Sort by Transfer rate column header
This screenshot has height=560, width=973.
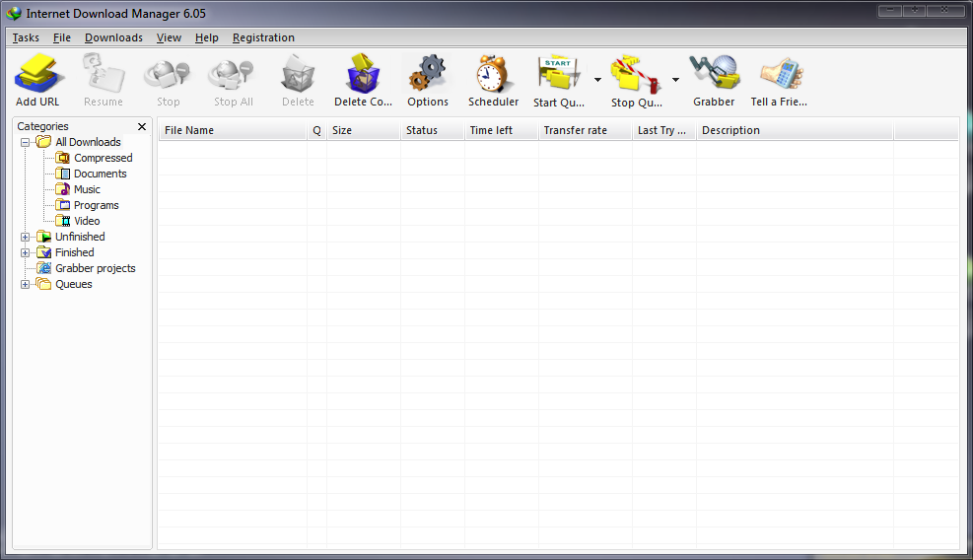[586, 130]
